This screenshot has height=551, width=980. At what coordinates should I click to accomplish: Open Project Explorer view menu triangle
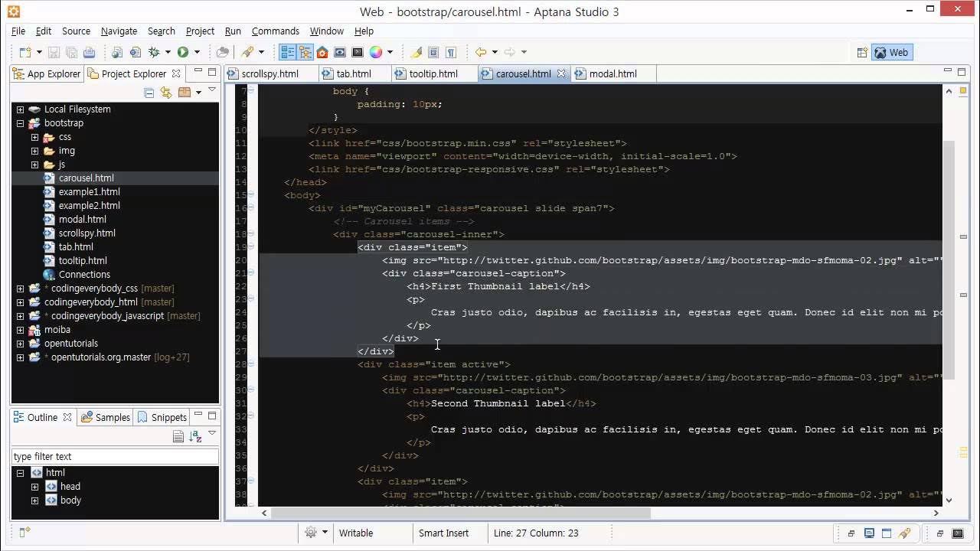click(212, 90)
